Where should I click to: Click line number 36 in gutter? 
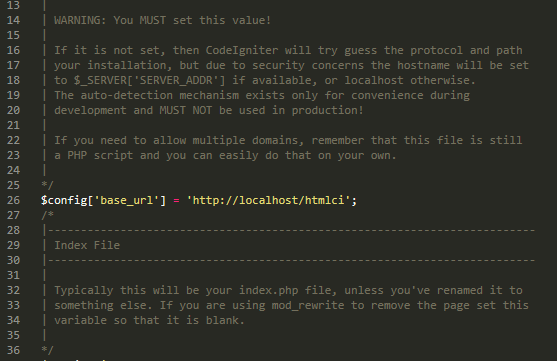(13, 350)
